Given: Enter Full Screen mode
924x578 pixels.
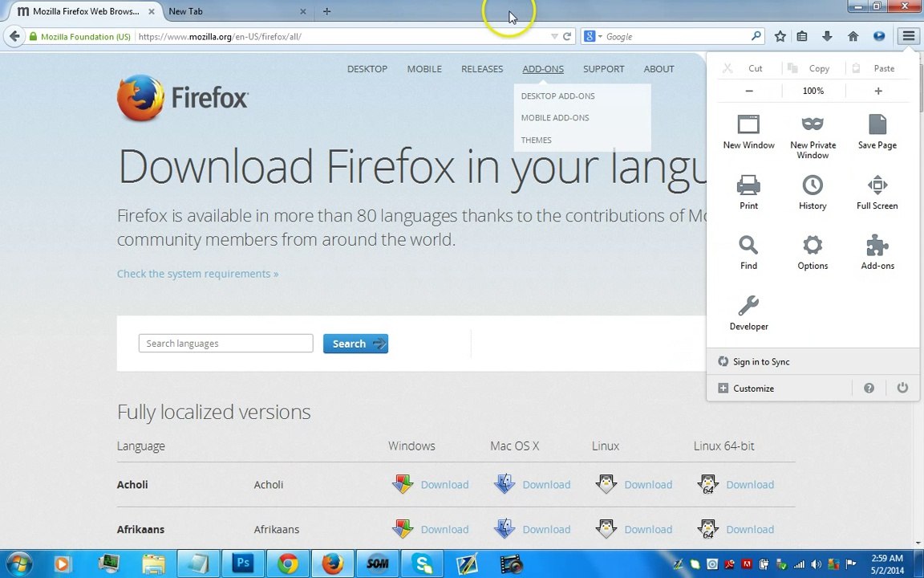Looking at the screenshot, I should (x=877, y=193).
